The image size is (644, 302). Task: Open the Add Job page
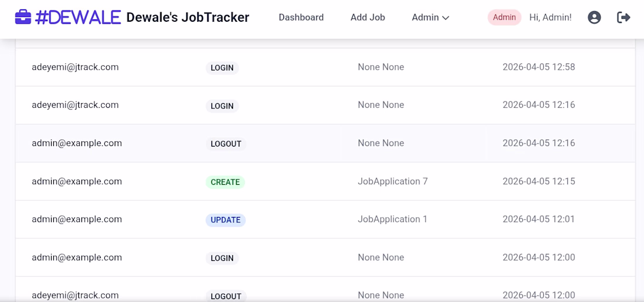pos(368,18)
